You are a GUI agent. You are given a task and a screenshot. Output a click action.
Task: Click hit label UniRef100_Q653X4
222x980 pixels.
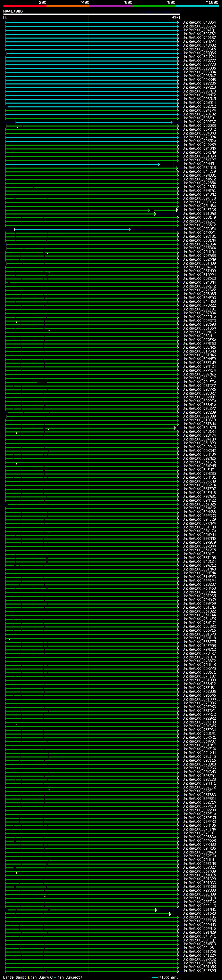199,249
